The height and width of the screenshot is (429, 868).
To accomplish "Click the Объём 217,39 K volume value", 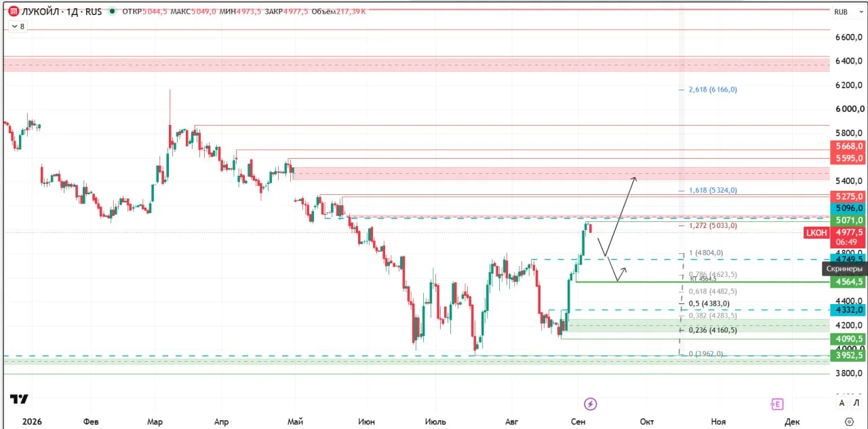I will point(338,12).
